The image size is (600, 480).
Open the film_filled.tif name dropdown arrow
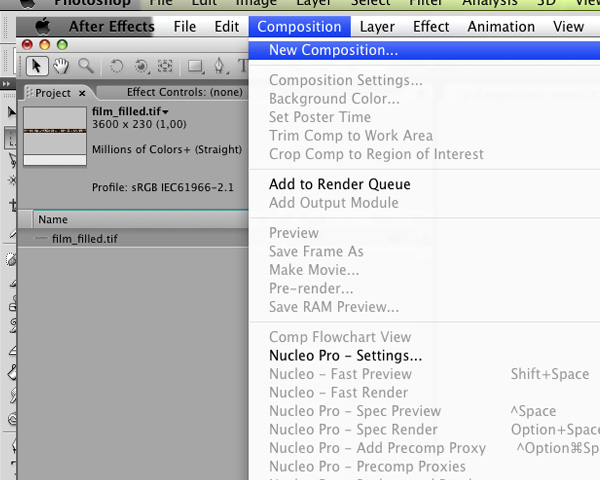[166, 111]
